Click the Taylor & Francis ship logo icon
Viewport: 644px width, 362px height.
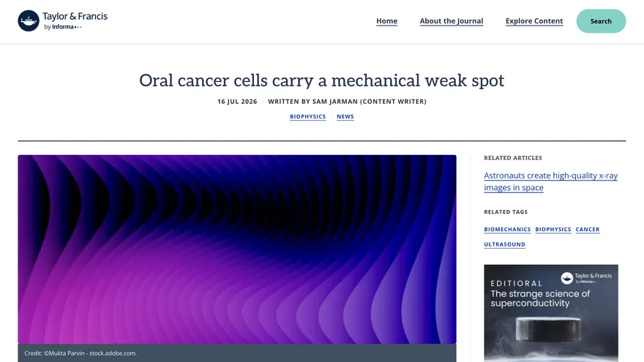[29, 21]
